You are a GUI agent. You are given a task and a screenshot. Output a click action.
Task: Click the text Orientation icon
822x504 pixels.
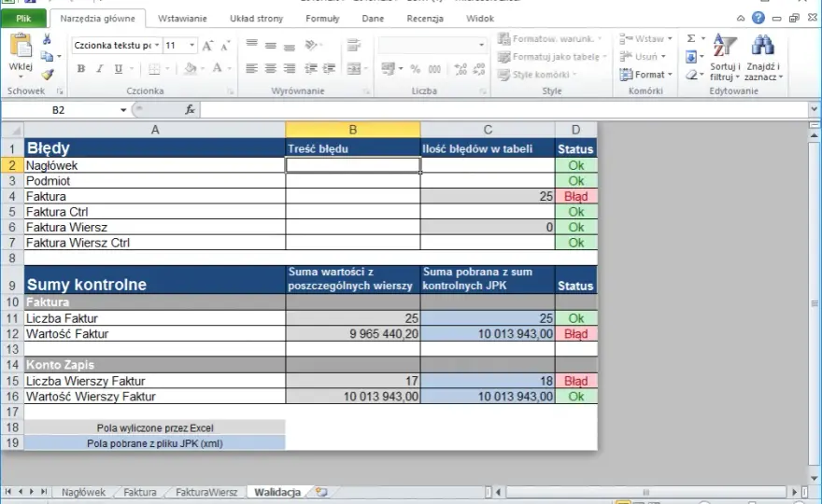(311, 46)
